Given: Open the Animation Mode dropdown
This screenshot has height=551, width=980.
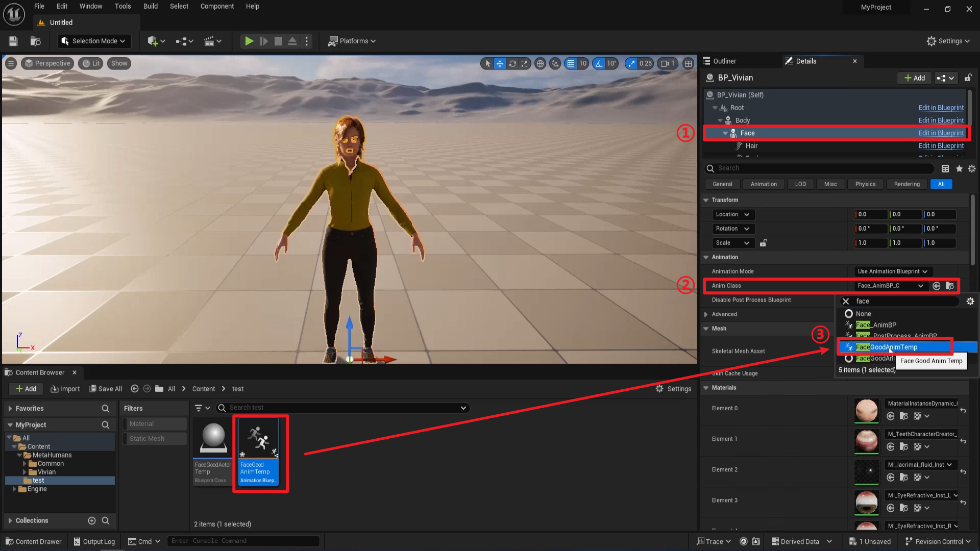Looking at the screenshot, I should (x=893, y=271).
